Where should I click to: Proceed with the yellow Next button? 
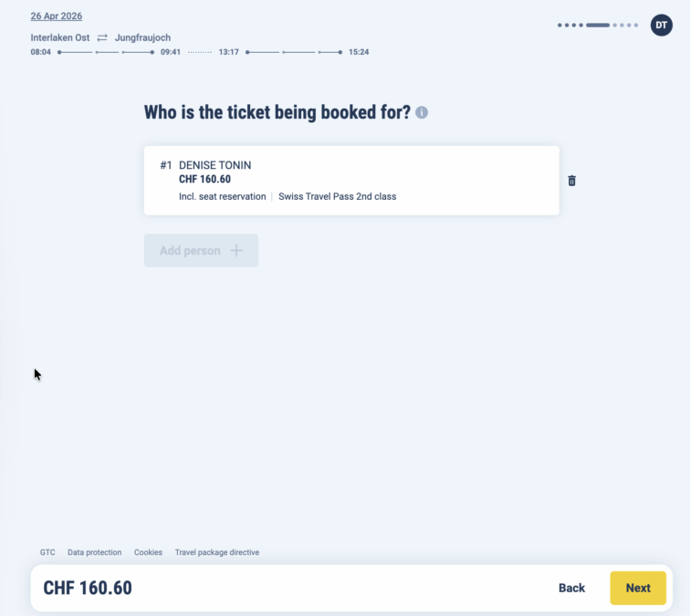tap(638, 589)
